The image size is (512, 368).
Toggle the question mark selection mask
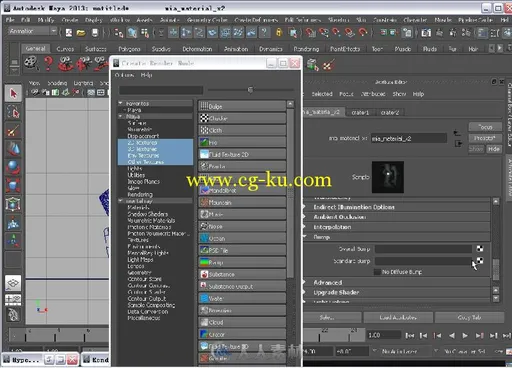[x=264, y=33]
